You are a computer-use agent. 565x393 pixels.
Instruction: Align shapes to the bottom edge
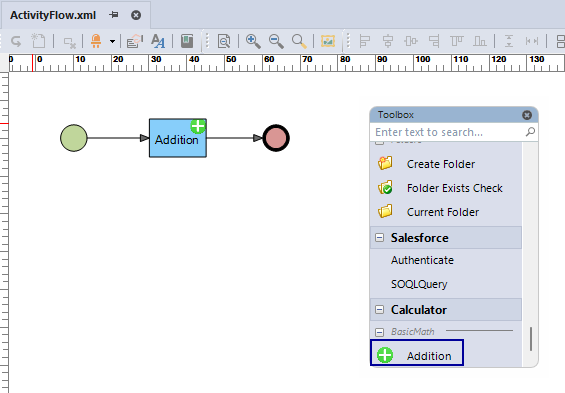[480, 41]
